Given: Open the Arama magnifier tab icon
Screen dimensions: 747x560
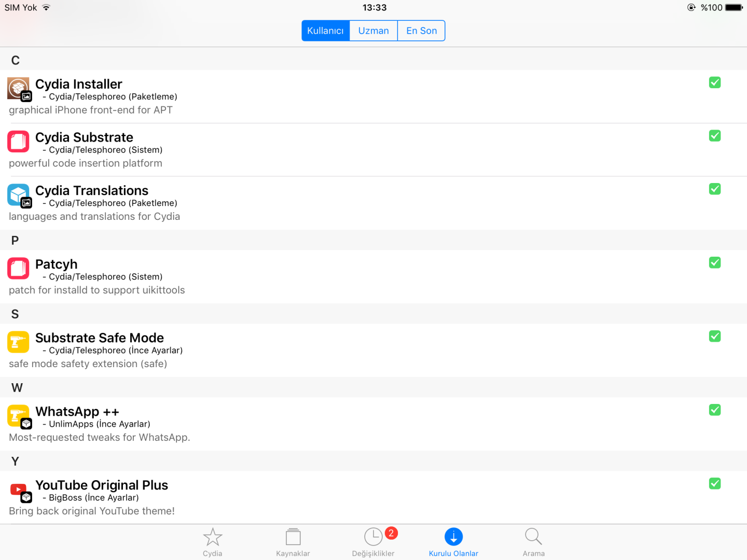Looking at the screenshot, I should click(x=533, y=537).
